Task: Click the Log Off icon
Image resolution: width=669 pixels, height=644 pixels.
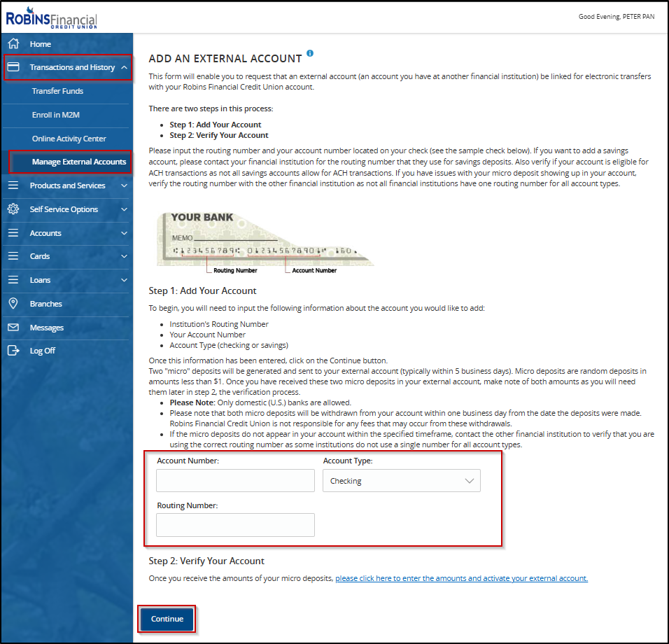Action: tap(13, 351)
